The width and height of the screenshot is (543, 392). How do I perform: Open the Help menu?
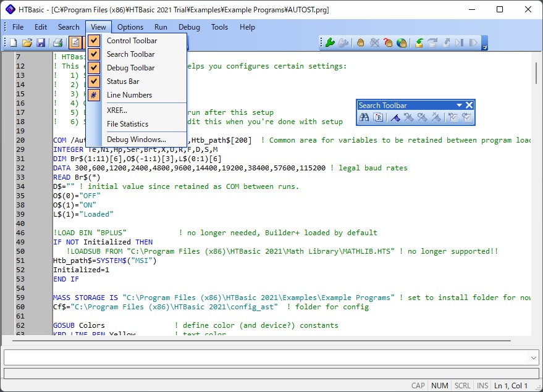[247, 27]
